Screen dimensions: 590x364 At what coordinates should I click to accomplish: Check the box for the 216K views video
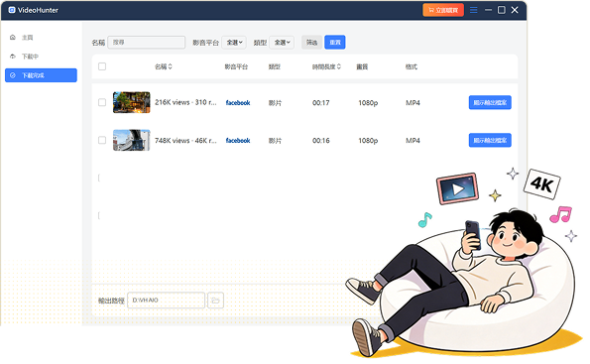(102, 102)
